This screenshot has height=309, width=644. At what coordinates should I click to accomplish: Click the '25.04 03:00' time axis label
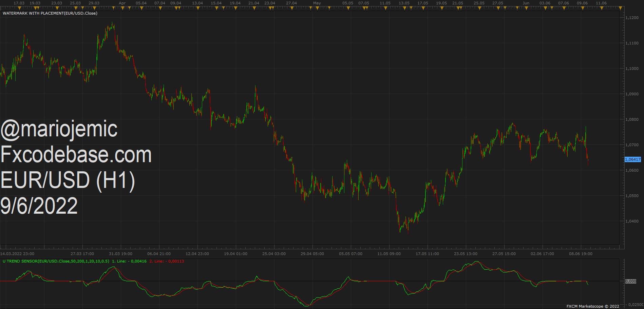click(274, 254)
